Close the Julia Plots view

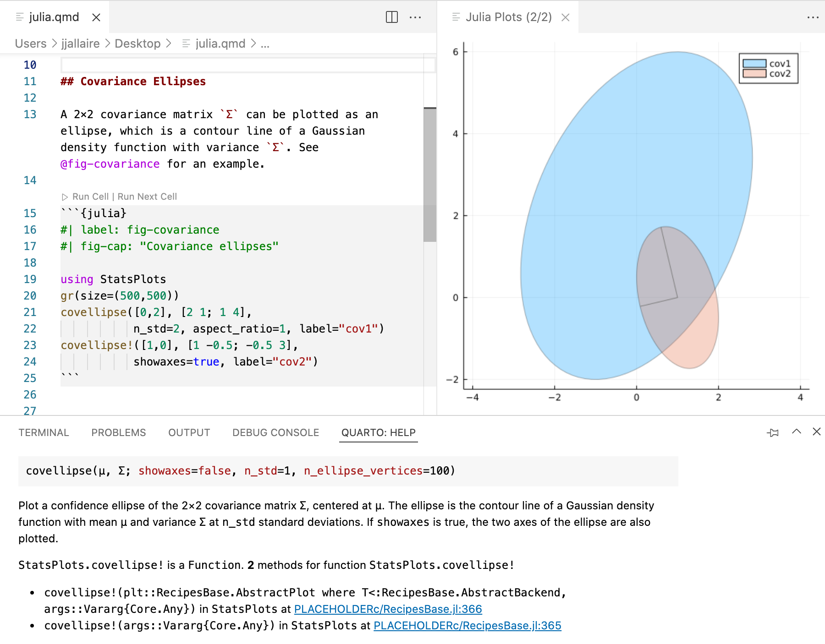click(x=565, y=17)
